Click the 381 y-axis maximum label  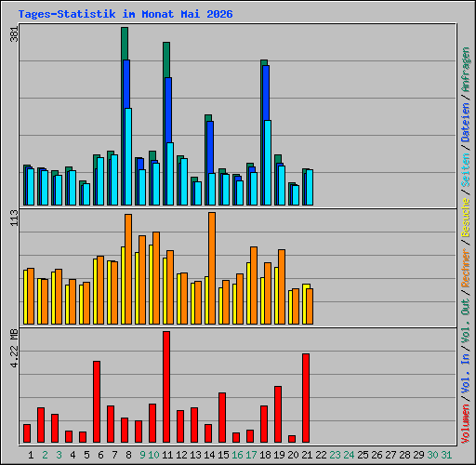[14, 34]
